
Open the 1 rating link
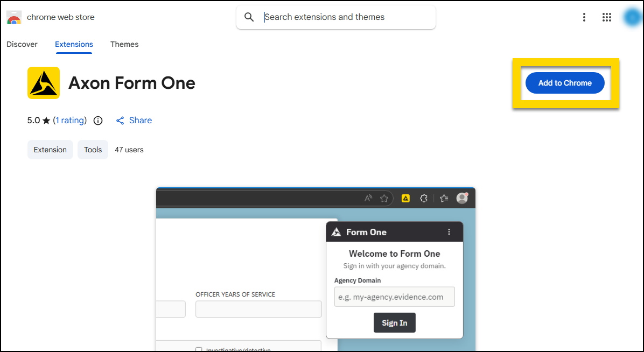pos(70,121)
